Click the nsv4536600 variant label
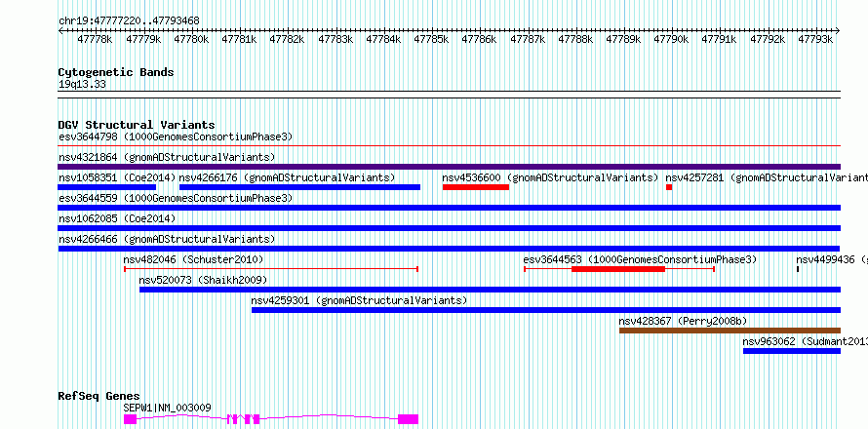 tap(550, 177)
